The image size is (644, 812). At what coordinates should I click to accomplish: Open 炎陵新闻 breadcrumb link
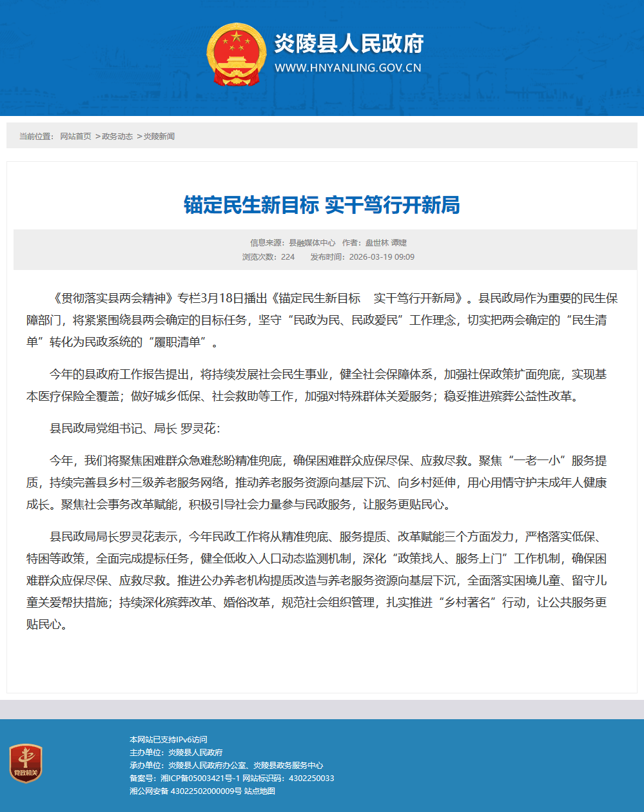pyautogui.click(x=159, y=137)
